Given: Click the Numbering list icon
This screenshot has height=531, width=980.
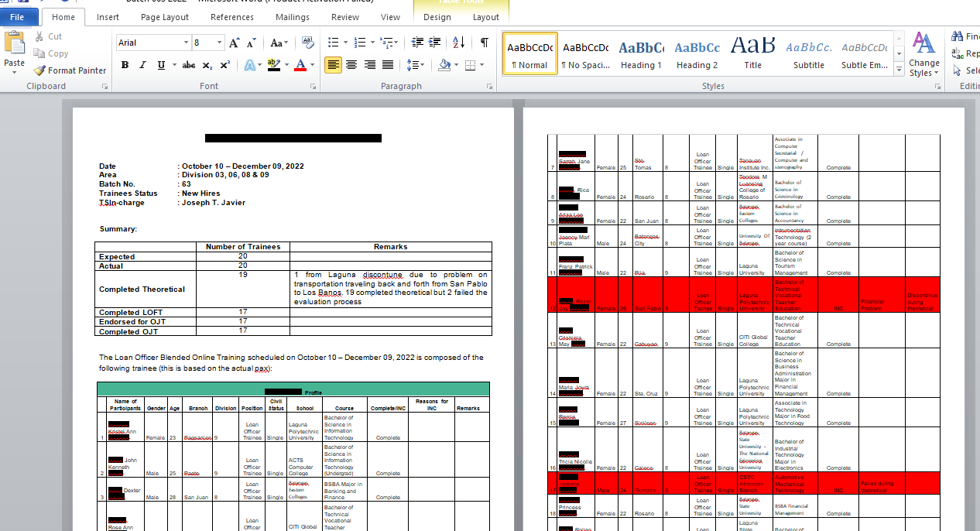Looking at the screenshot, I should 359,43.
